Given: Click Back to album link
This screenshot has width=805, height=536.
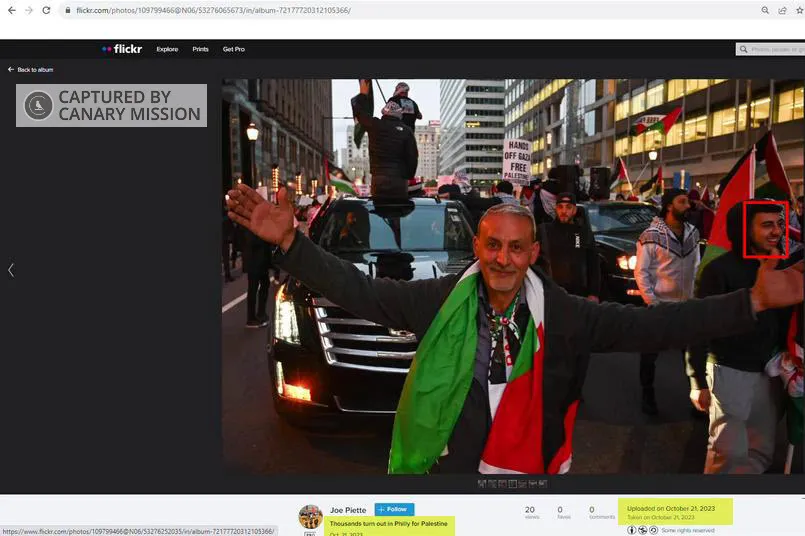Looking at the screenshot, I should click(31, 70).
